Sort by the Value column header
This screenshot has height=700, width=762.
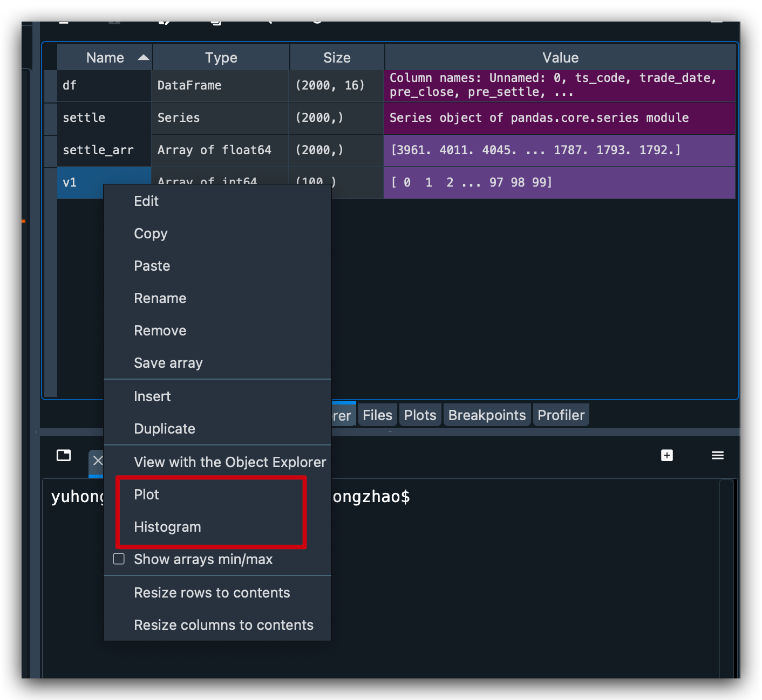[560, 57]
